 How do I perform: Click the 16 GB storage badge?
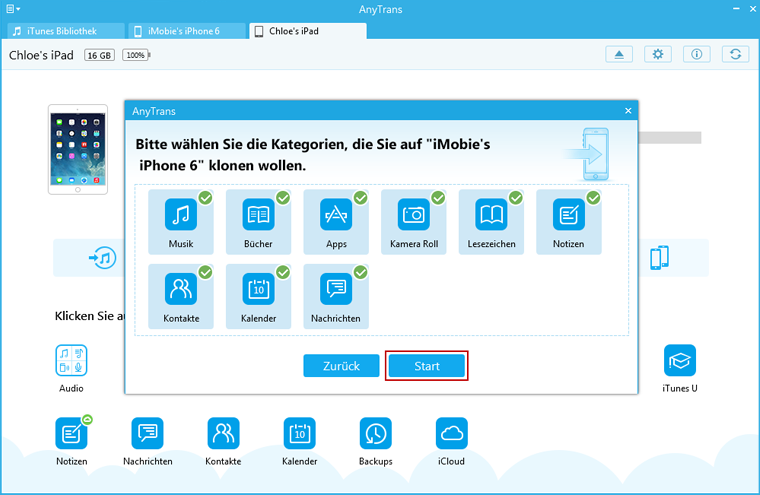(x=99, y=55)
